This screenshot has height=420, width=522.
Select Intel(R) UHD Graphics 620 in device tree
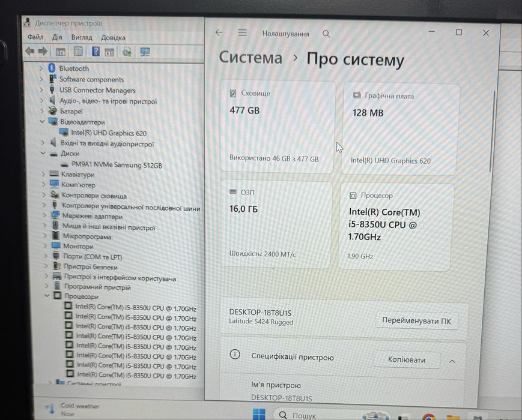[109, 133]
